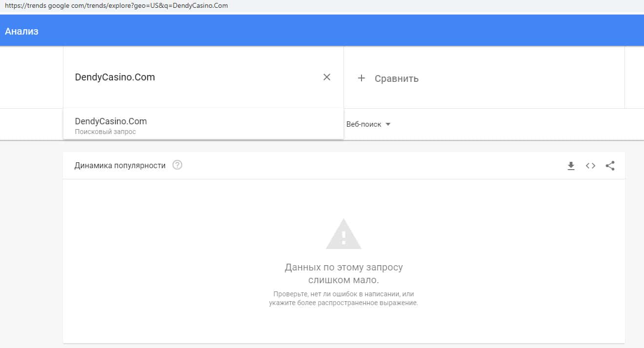
Task: Expand the Веб-поиск dropdown arrow
Action: (388, 124)
